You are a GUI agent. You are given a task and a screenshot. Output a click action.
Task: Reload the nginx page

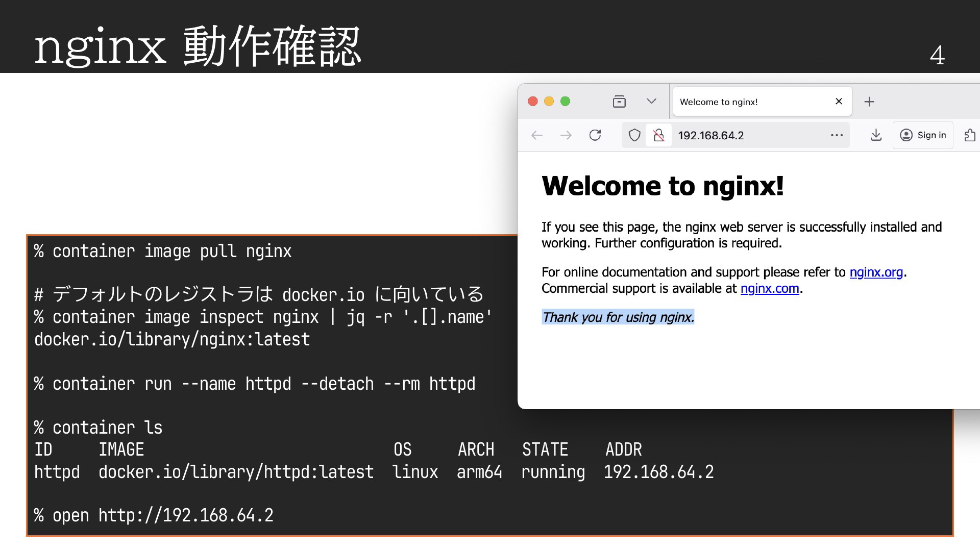coord(595,135)
